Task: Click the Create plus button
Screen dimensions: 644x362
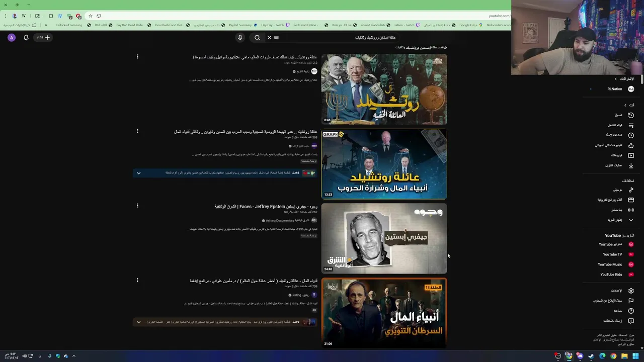Action: 43,38
